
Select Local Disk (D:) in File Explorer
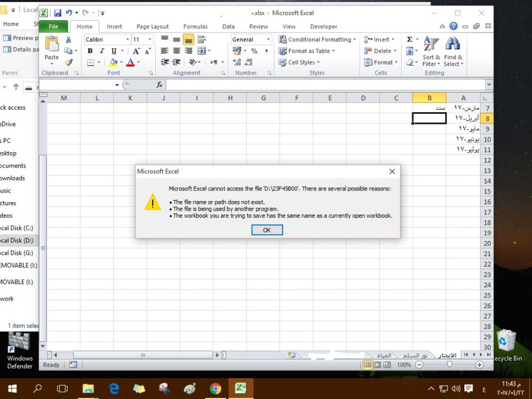click(x=16, y=240)
